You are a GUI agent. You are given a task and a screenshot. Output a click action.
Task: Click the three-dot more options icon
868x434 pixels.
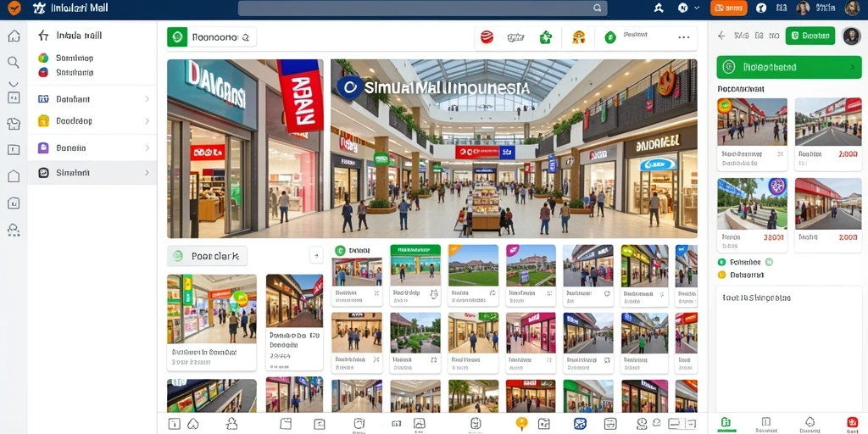point(684,37)
